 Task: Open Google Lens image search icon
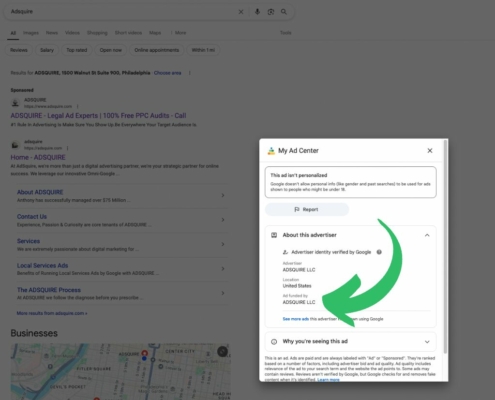coord(271,12)
